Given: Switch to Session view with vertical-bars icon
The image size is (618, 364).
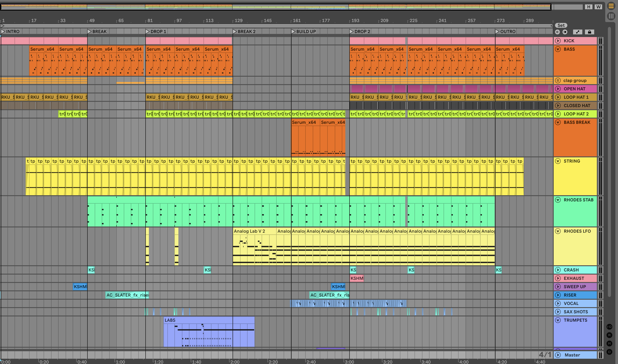Looking at the screenshot, I should 611,16.
